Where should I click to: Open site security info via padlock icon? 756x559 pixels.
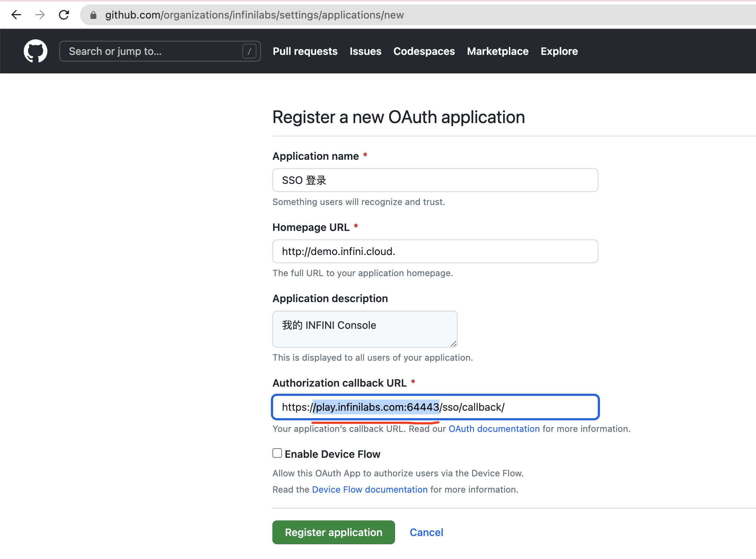click(x=93, y=15)
